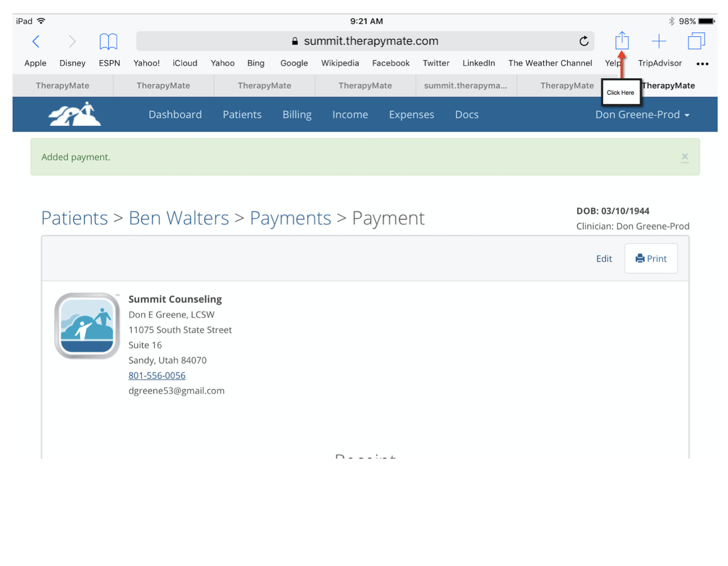Screen dimensions: 728x566
Task: Click the TherapyMate mountain logo in the navbar
Action: point(75,114)
